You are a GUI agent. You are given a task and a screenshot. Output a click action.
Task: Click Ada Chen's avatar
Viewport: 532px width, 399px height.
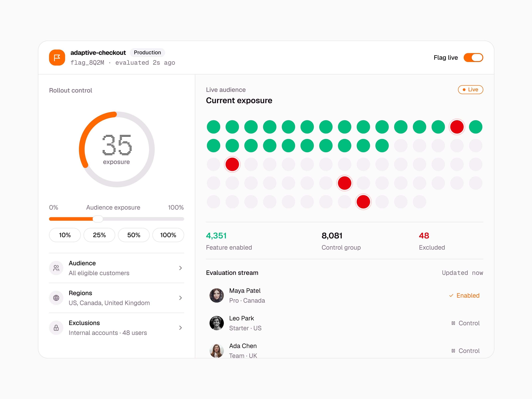click(x=216, y=351)
